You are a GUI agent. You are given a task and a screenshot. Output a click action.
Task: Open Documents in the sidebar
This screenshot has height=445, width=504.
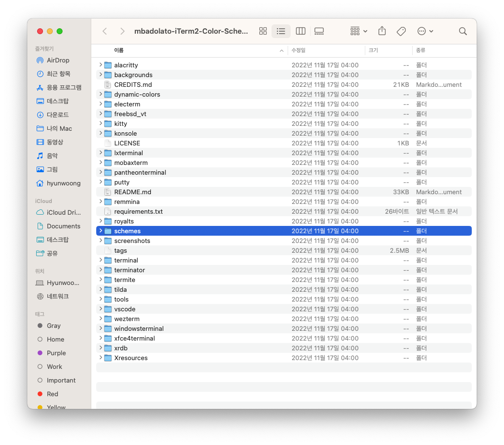58,226
